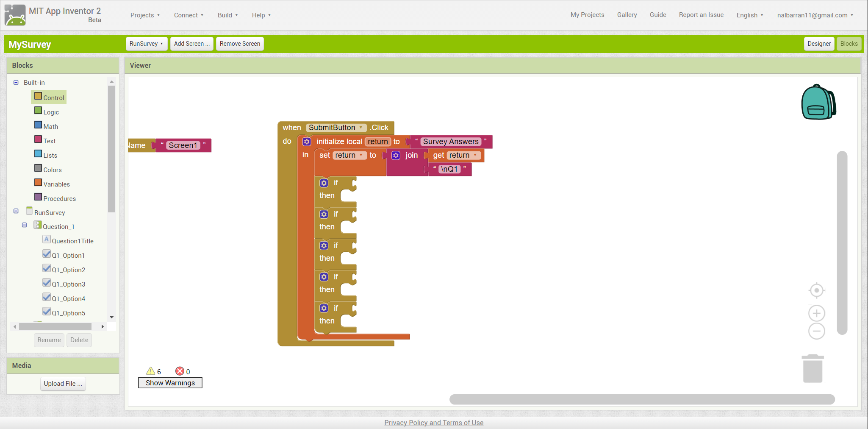This screenshot has height=429, width=868.
Task: Click the Delete button
Action: click(x=79, y=340)
